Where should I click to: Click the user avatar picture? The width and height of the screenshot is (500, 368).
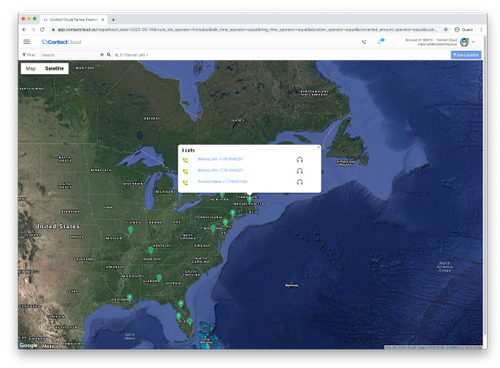pos(464,42)
